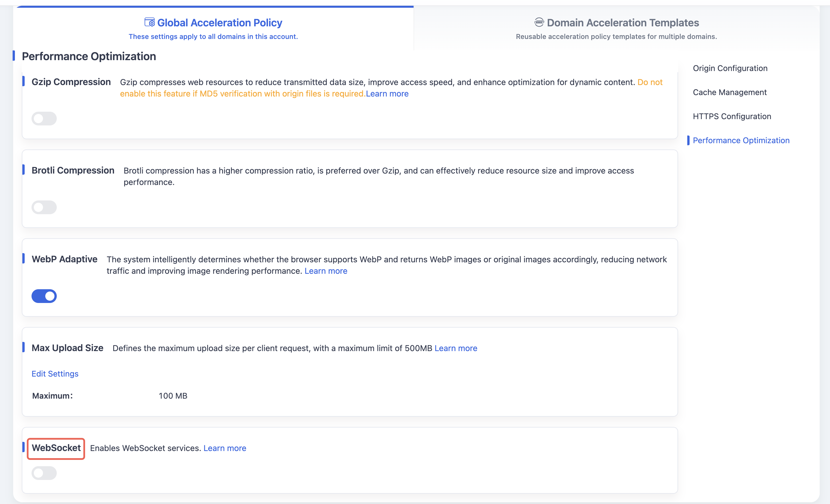Click 'These settings apply to all domains' subtitle

pyautogui.click(x=213, y=36)
